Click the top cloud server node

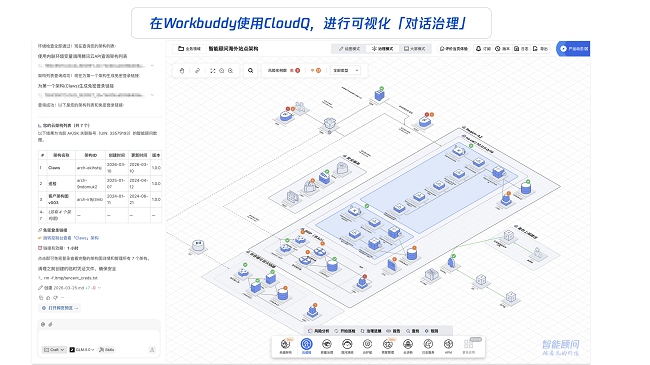[379, 94]
